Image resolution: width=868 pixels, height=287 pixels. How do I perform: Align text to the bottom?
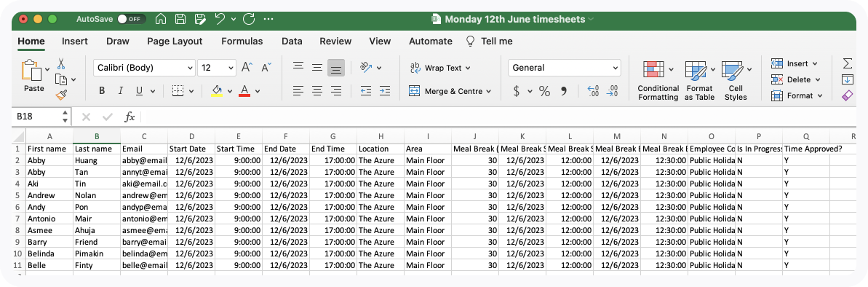336,68
